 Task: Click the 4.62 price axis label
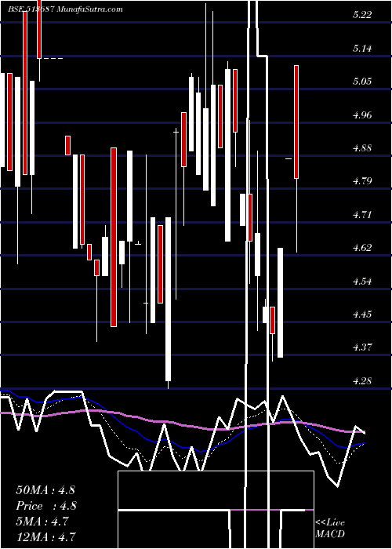click(x=362, y=248)
